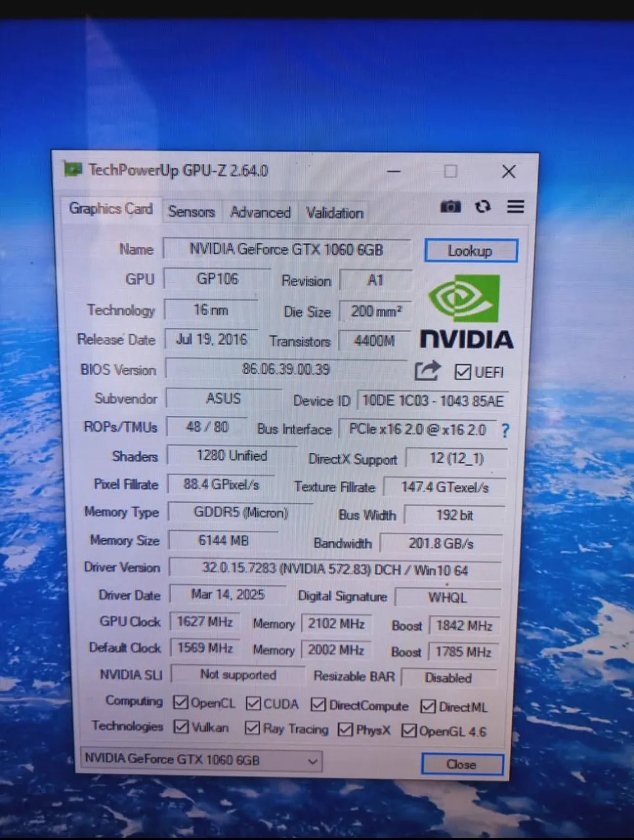The image size is (634, 840).
Task: Click the Driver Date field Mar 14, 2025
Action: coord(228,595)
